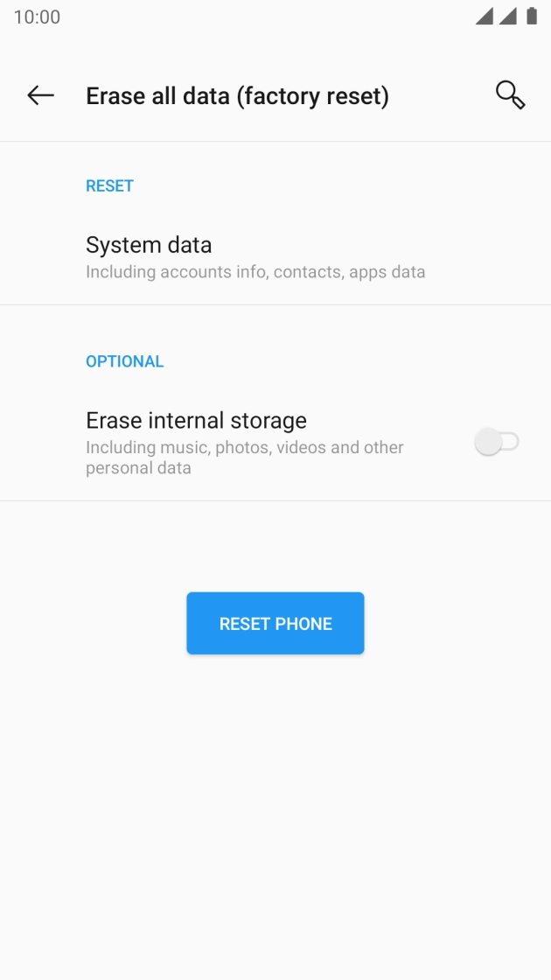Select the RESET section header
This screenshot has height=980, width=551.
coord(108,185)
